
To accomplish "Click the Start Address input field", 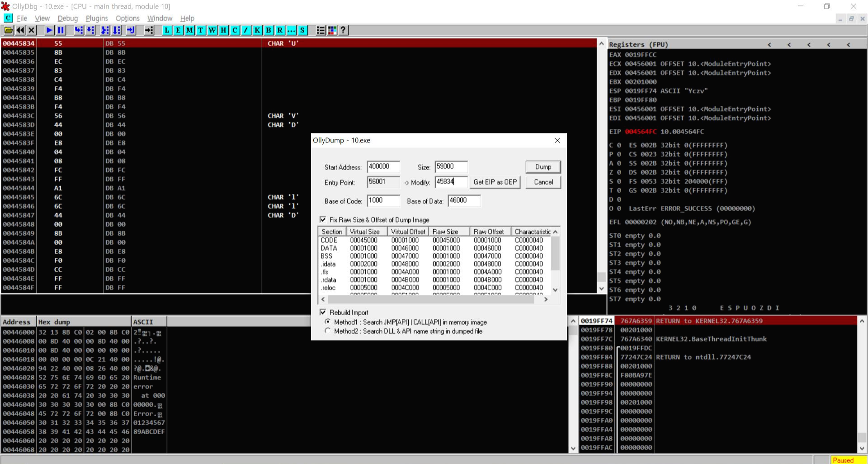I will pos(383,166).
